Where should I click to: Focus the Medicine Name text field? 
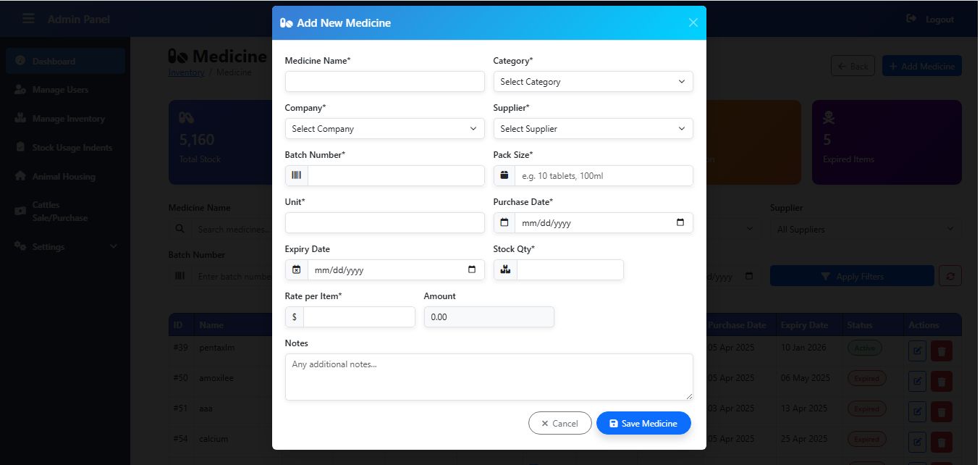(x=384, y=82)
